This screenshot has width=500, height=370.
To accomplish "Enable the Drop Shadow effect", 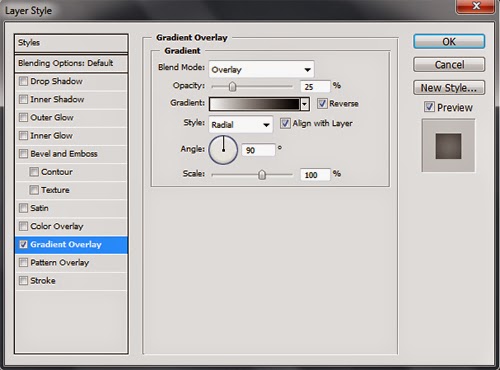I will click(23, 81).
